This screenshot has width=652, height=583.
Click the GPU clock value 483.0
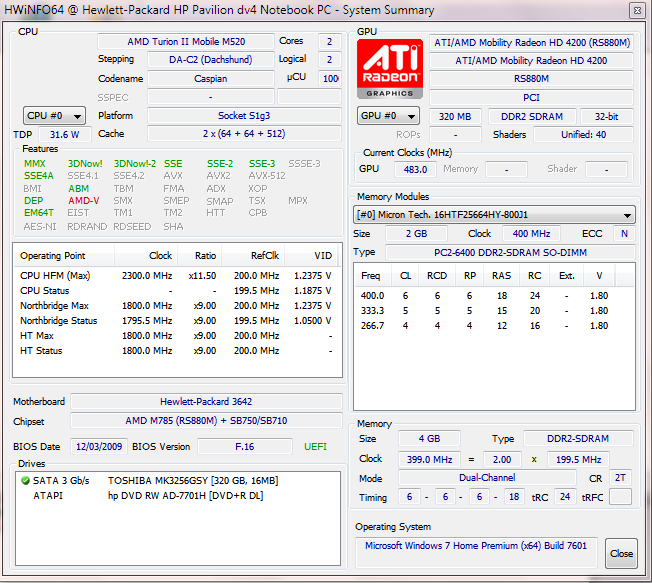(415, 170)
